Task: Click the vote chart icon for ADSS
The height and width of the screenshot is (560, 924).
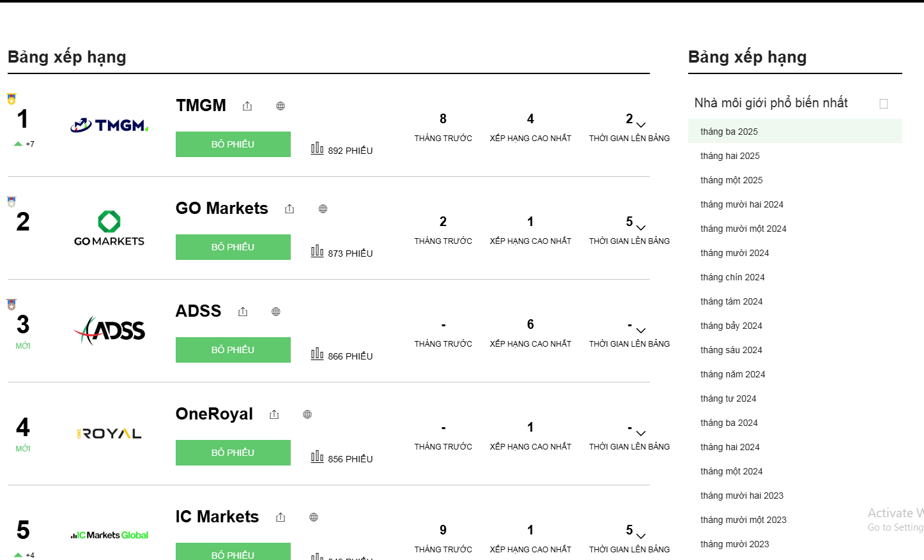Action: (317, 354)
